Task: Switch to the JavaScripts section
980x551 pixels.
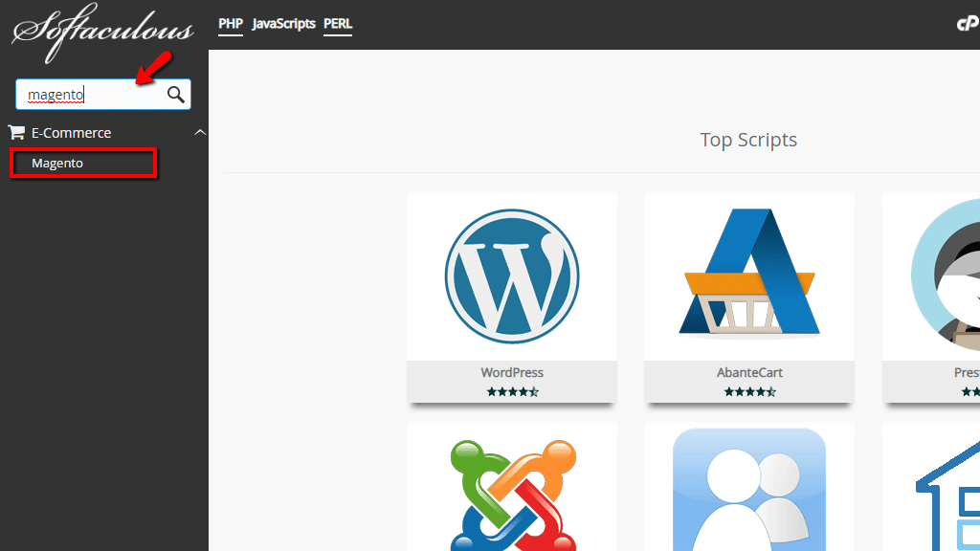Action: tap(283, 24)
